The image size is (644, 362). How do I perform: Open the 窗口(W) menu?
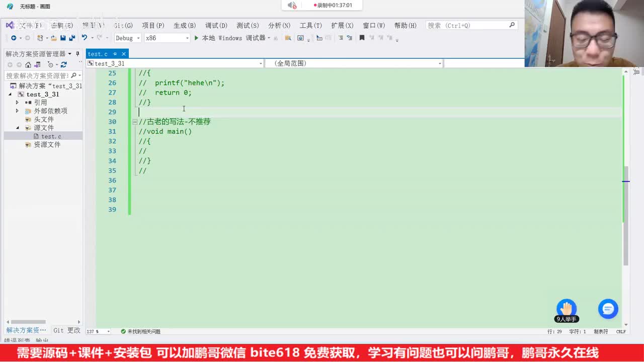pyautogui.click(x=374, y=25)
